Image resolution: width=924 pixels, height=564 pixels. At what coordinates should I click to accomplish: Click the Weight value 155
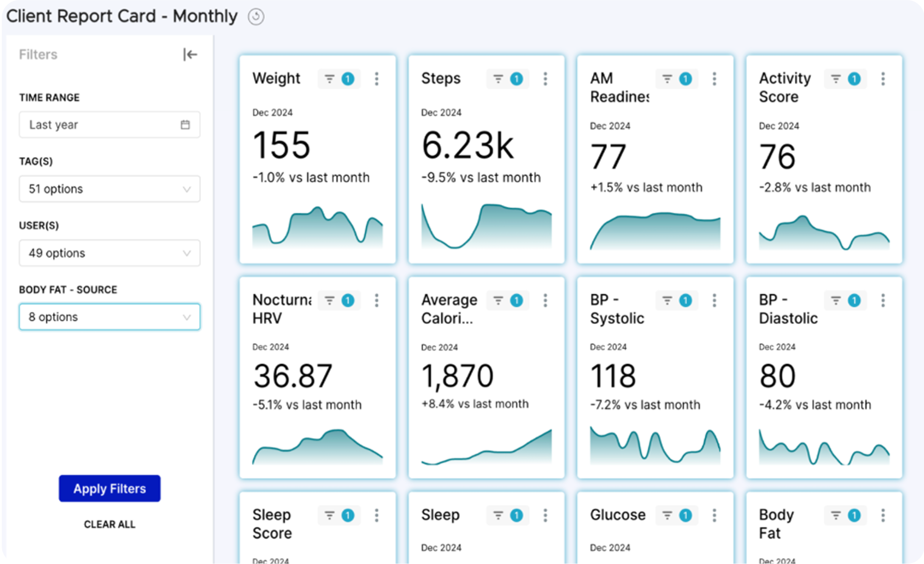(281, 145)
